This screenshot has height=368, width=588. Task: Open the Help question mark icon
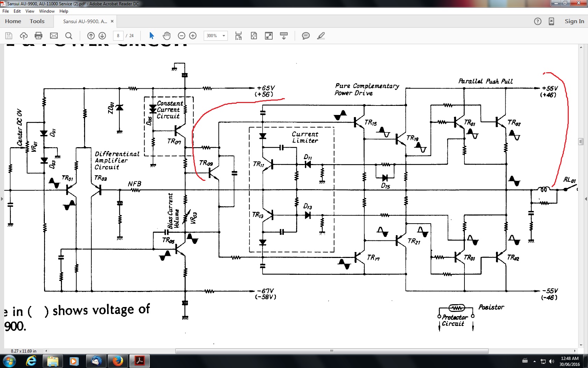538,21
